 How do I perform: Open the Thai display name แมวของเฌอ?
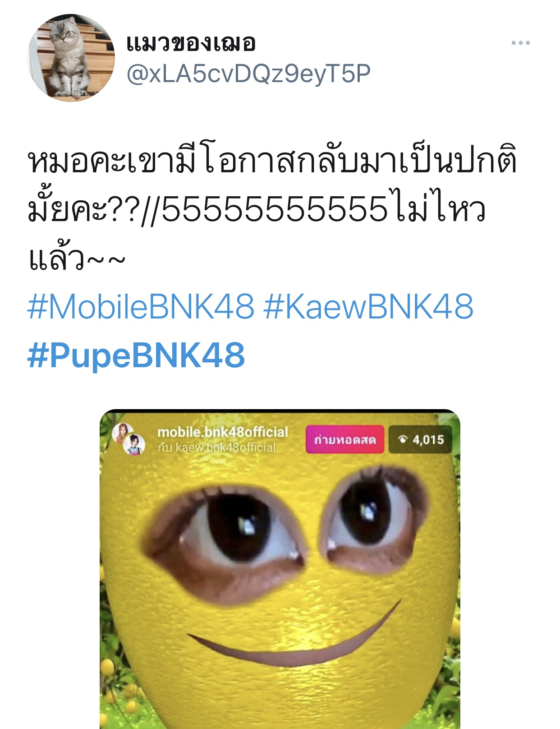coord(191,43)
